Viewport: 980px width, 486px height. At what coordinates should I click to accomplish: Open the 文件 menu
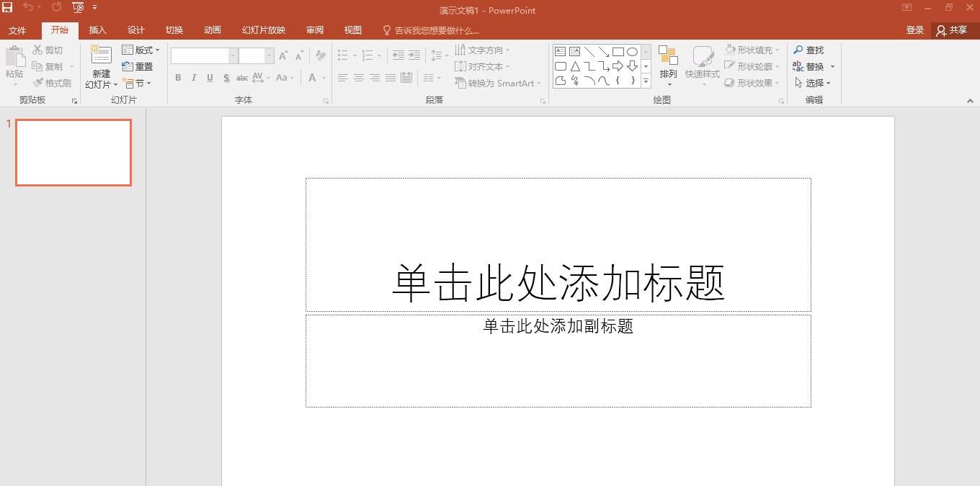coord(19,30)
